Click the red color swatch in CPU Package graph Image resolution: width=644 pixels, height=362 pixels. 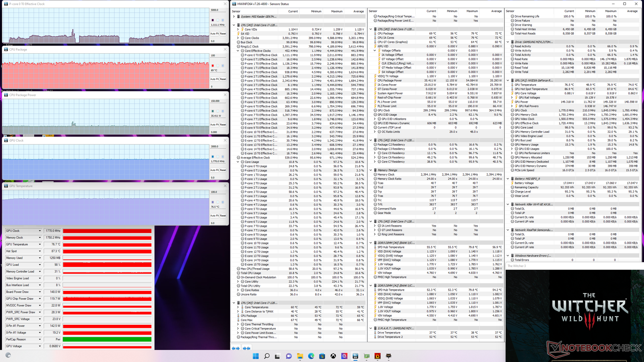[213, 66]
